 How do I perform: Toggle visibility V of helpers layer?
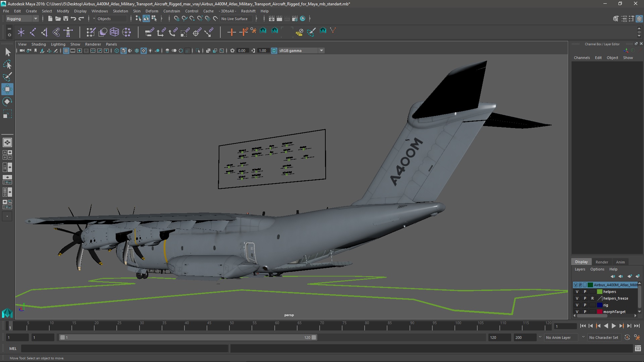point(577,292)
